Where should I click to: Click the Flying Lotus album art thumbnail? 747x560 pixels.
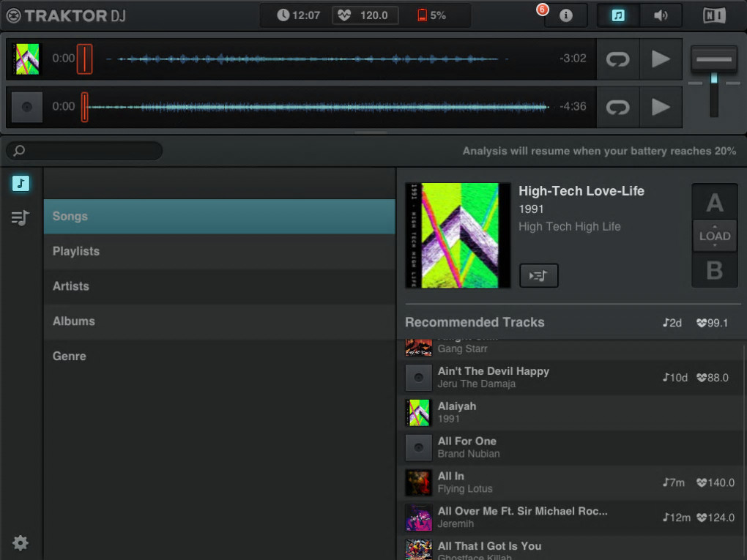(x=419, y=482)
